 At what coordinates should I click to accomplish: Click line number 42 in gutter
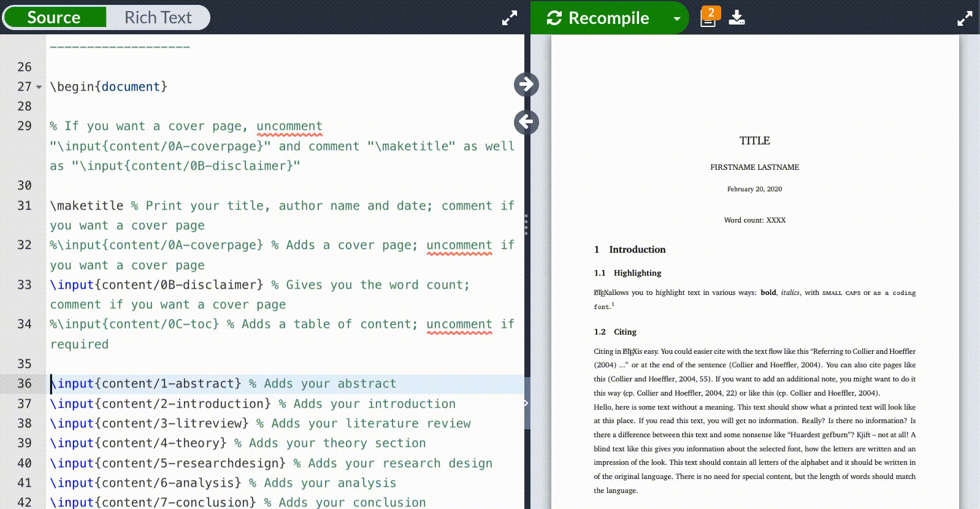click(25, 502)
